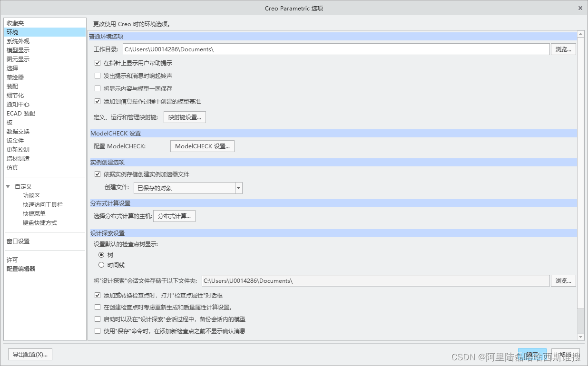This screenshot has height=366, width=588.
Task: Browse for the 设计探索 session folder
Action: point(564,281)
